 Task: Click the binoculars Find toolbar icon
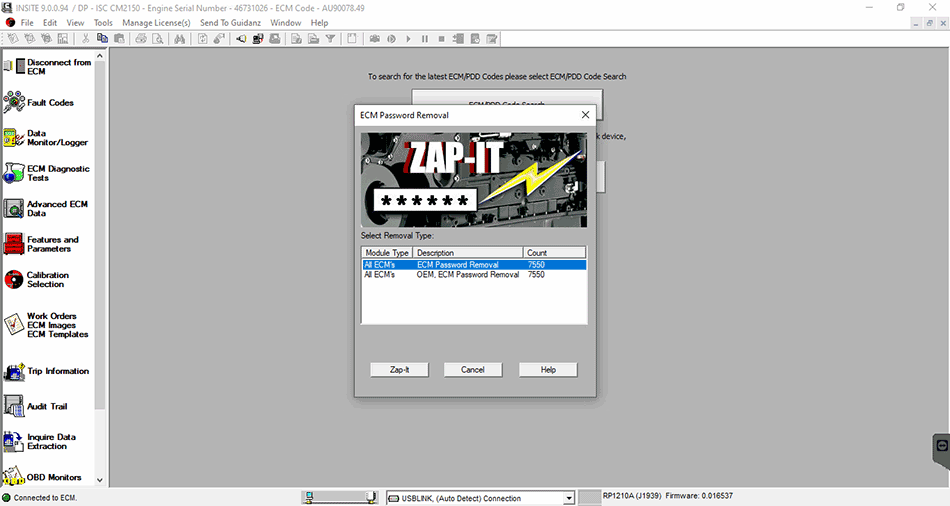pyautogui.click(x=179, y=39)
